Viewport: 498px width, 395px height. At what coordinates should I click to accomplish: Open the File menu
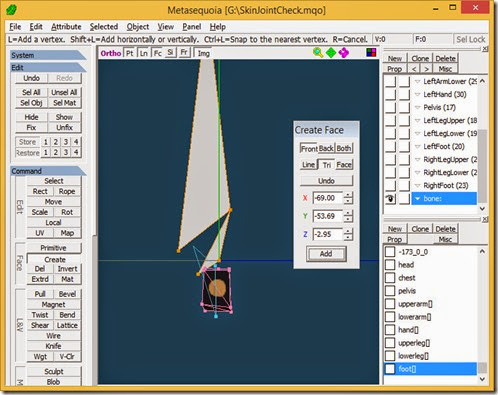(x=15, y=27)
